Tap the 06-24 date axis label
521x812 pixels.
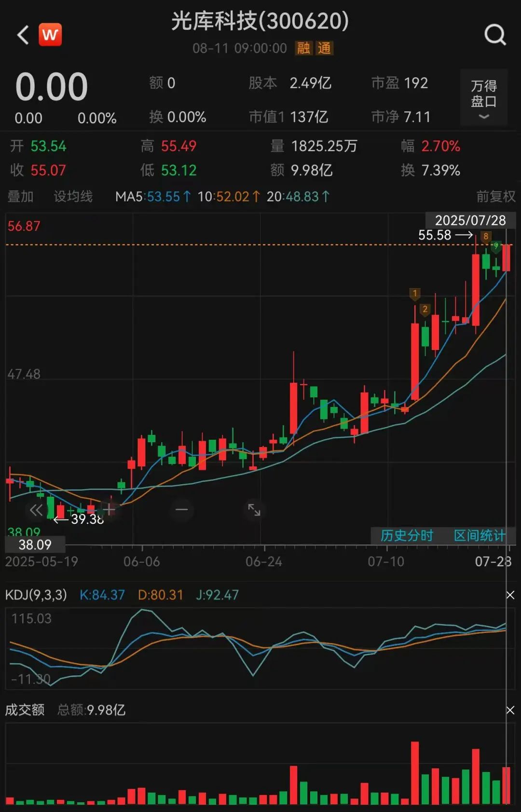pyautogui.click(x=264, y=561)
